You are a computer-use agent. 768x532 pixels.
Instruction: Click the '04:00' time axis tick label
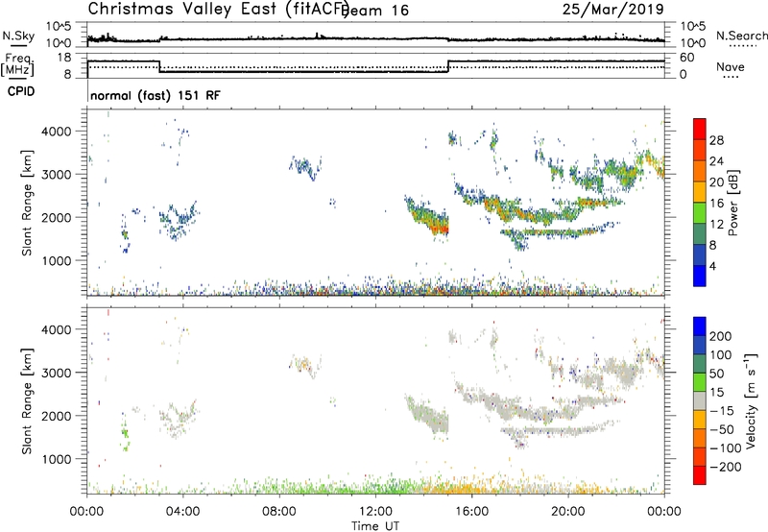click(x=183, y=512)
